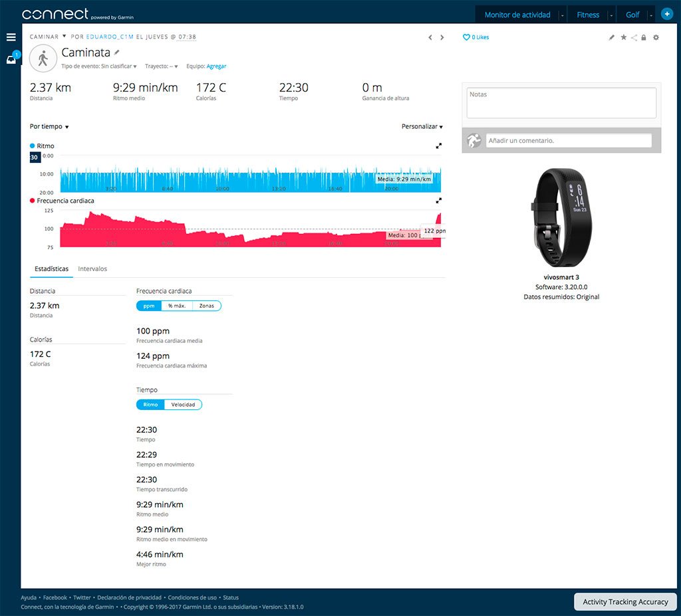Mark activity as favorite star

tap(624, 37)
